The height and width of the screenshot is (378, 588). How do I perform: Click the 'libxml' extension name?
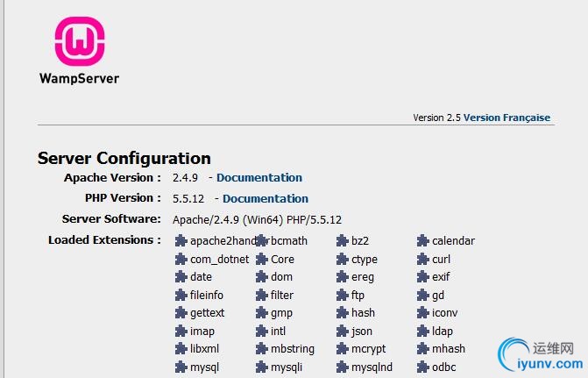[204, 349]
